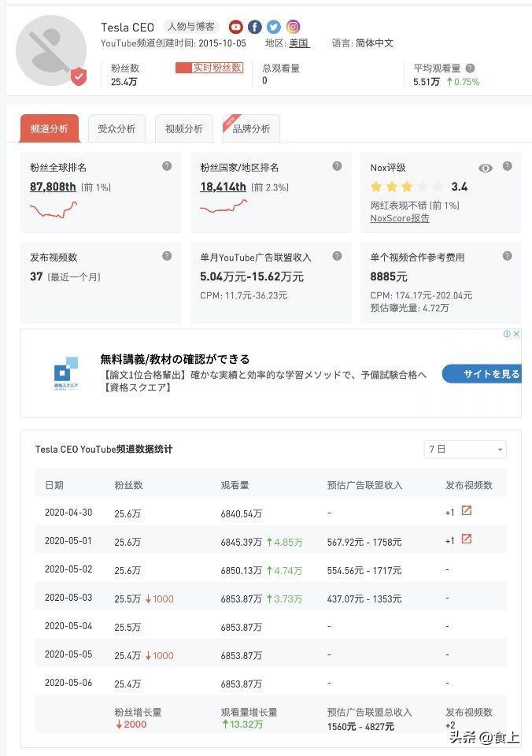The width and height of the screenshot is (532, 756).
Task: Open the NoxScore报告 link
Action: coord(400,218)
